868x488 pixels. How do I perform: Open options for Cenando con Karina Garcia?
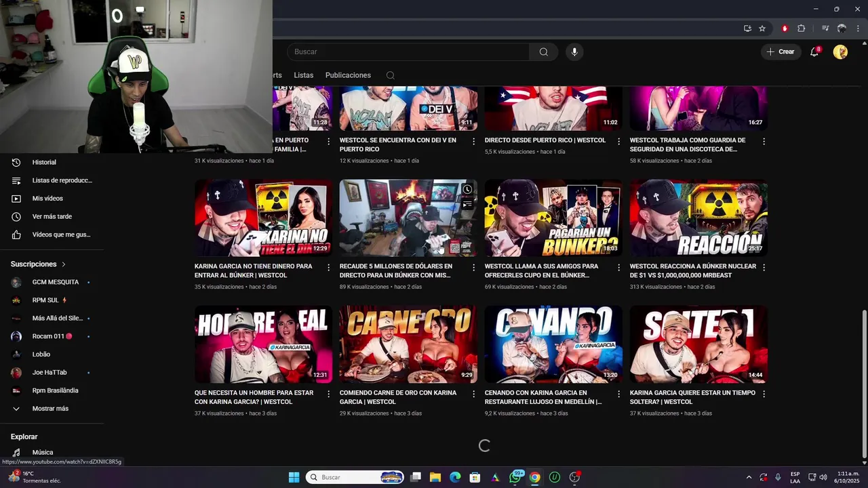tap(619, 394)
